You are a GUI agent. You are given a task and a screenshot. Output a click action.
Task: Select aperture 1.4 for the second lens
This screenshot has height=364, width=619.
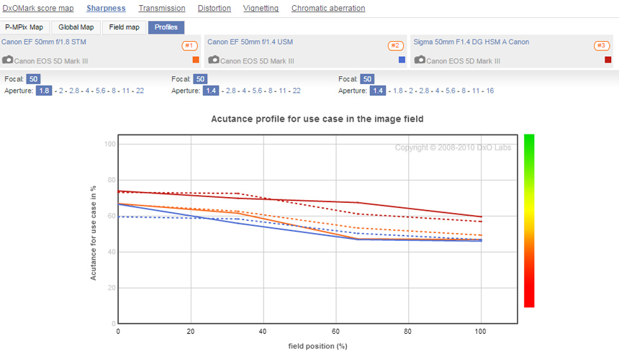pyautogui.click(x=211, y=91)
